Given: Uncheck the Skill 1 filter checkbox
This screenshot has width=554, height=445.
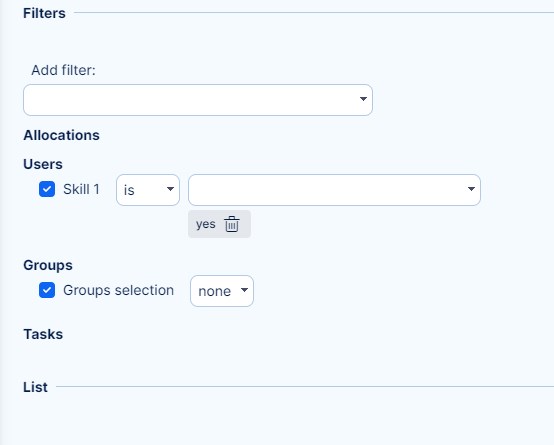Looking at the screenshot, I should (47, 189).
